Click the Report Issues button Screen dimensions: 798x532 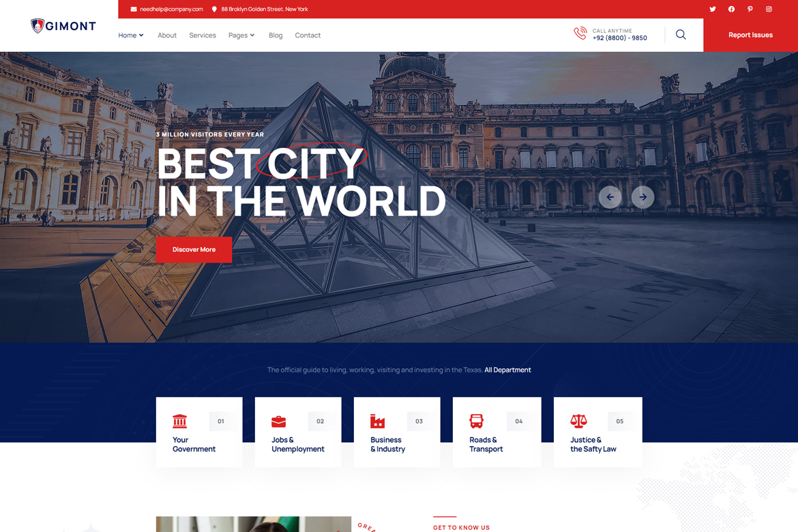click(x=751, y=35)
